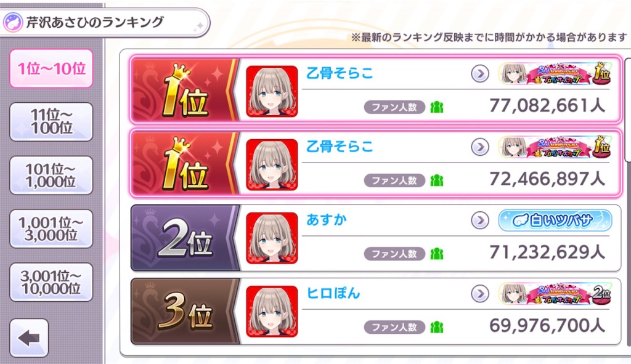Click the player name あすか
The image size is (631, 364).
327,220
